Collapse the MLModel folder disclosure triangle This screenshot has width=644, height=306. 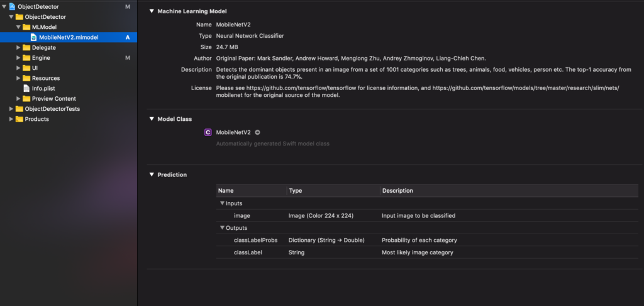coord(18,27)
